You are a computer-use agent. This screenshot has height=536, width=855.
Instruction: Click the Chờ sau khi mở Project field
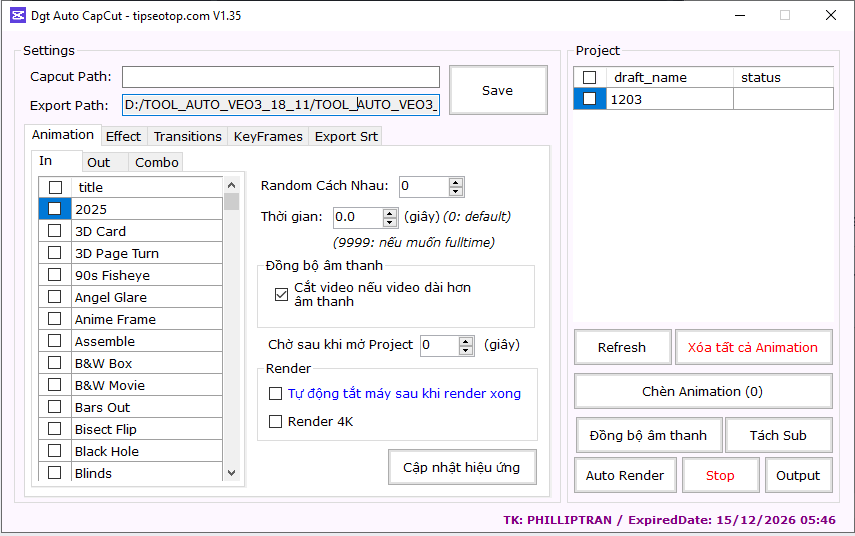coord(439,345)
